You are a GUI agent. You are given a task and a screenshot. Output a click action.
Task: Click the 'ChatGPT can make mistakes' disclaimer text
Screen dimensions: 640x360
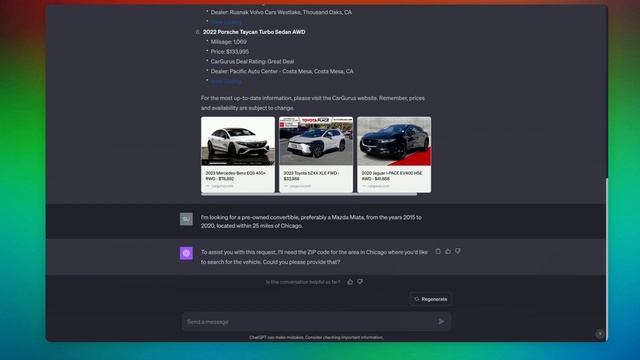(316, 338)
